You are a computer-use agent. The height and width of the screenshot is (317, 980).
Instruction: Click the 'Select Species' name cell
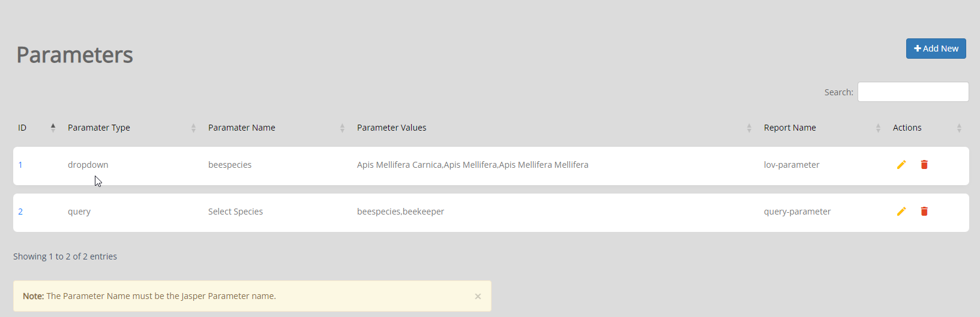(235, 212)
